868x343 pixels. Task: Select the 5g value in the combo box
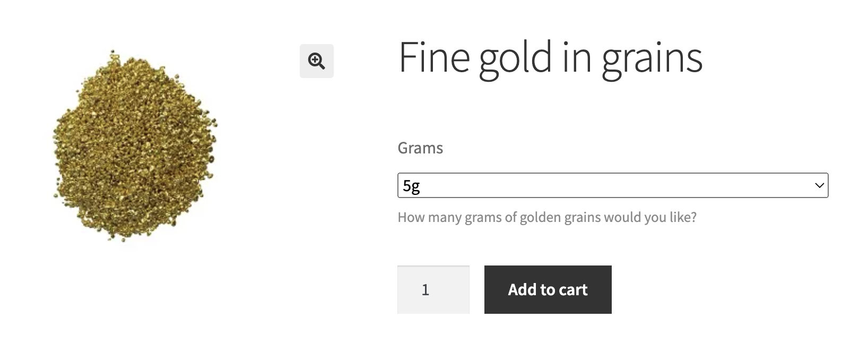pos(411,186)
